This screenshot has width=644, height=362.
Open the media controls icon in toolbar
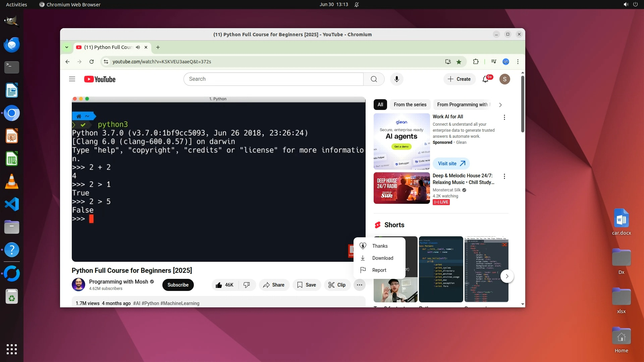pyautogui.click(x=493, y=62)
